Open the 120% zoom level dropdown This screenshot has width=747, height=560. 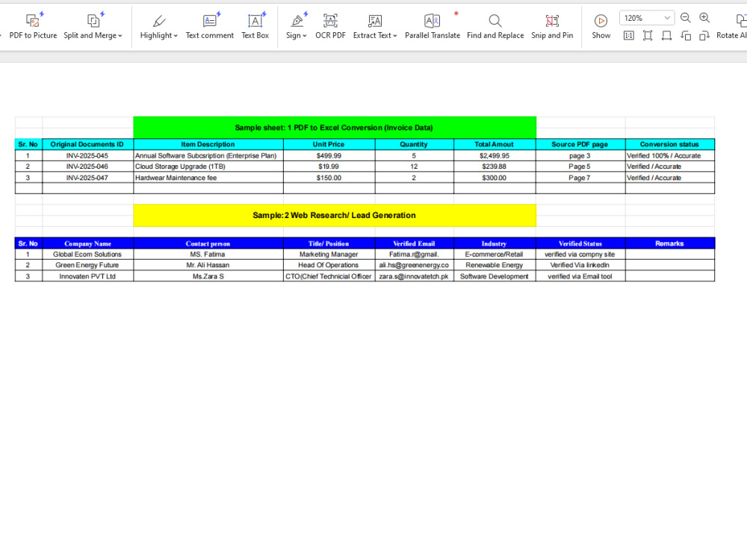click(646, 18)
